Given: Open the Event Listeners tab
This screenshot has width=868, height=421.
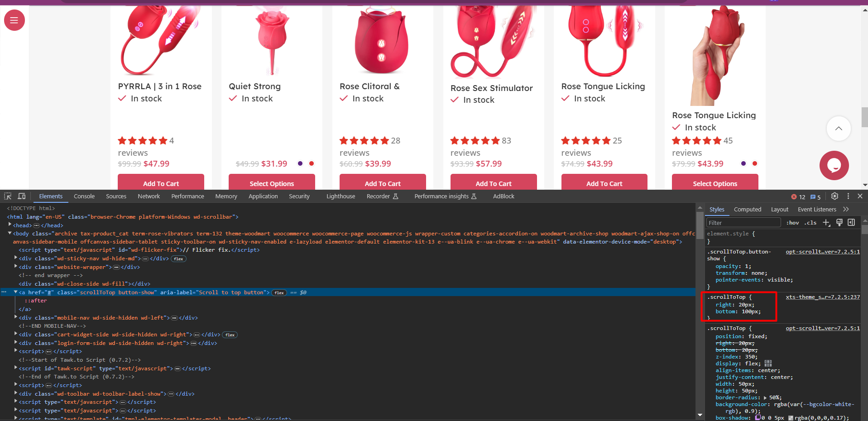Looking at the screenshot, I should tap(817, 209).
